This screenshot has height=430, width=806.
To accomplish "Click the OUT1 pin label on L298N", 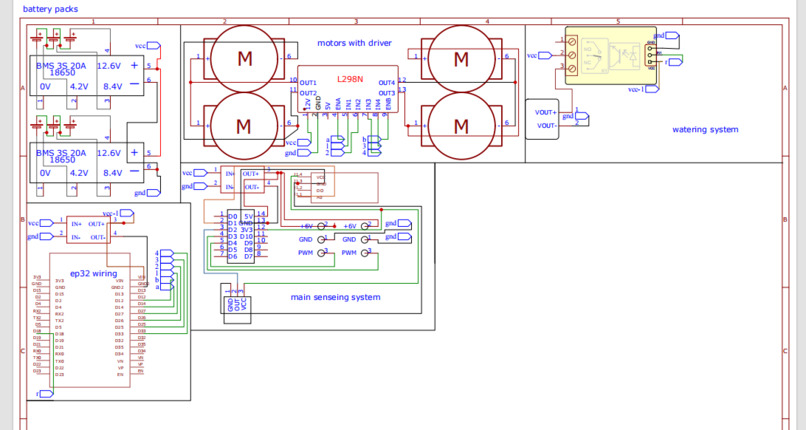I will (x=308, y=83).
